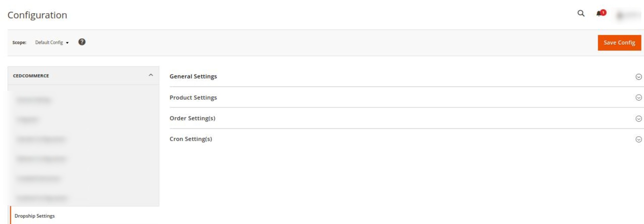Screen dimensions: 644x224
Task: Click the Scope label
Action: point(19,42)
